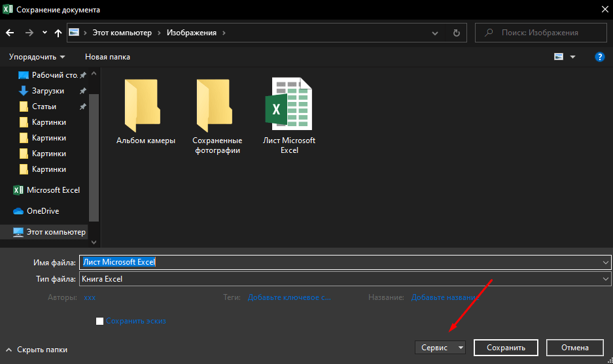Open the Альбом камеры folder

[146, 111]
